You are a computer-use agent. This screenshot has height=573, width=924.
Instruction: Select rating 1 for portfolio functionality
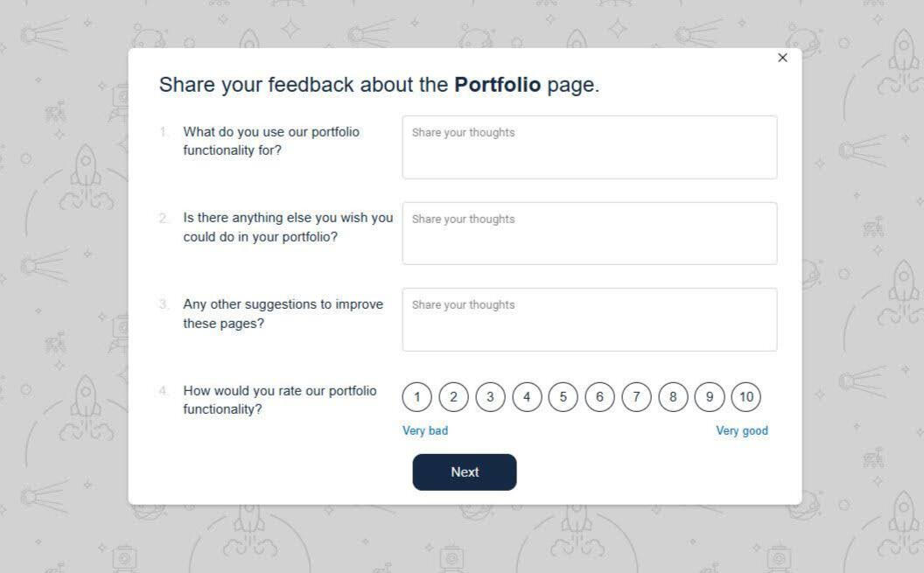[x=417, y=397]
